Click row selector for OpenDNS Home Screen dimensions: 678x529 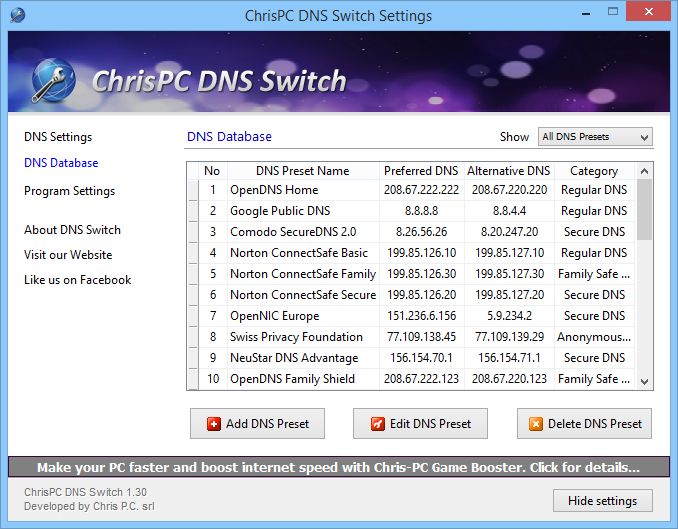tap(193, 190)
